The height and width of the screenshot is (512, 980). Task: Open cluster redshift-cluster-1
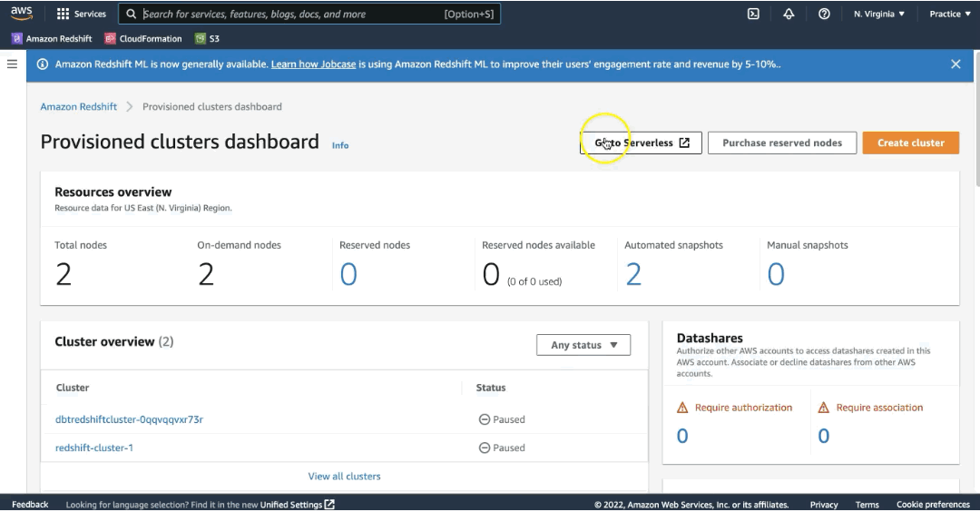(94, 448)
